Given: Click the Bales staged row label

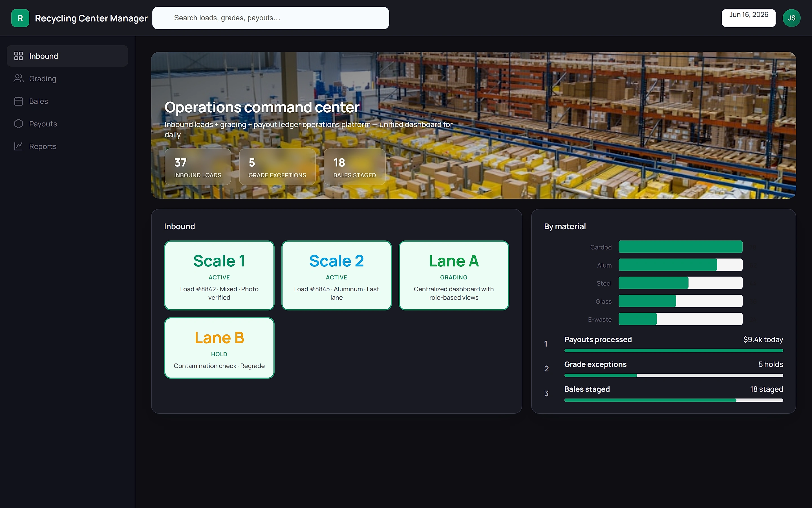Looking at the screenshot, I should pos(587,389).
